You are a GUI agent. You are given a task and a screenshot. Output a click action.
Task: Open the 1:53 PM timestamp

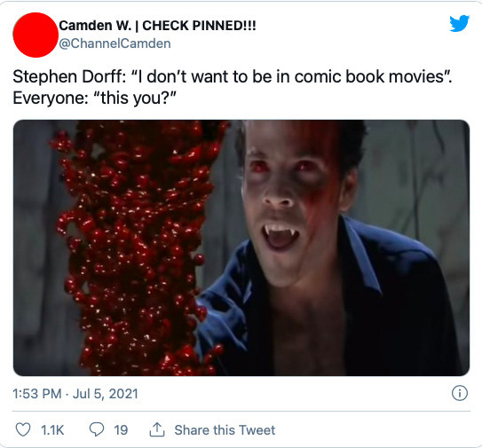(x=37, y=394)
